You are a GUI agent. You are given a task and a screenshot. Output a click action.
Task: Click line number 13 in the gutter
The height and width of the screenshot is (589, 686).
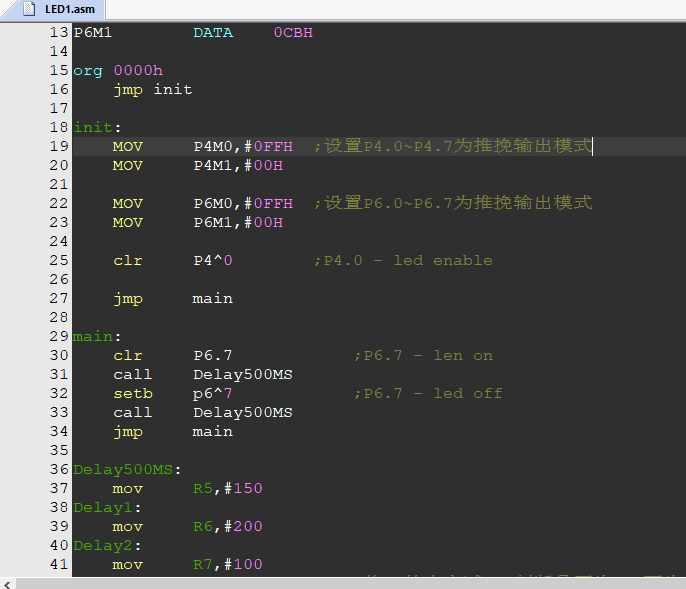tap(59, 32)
